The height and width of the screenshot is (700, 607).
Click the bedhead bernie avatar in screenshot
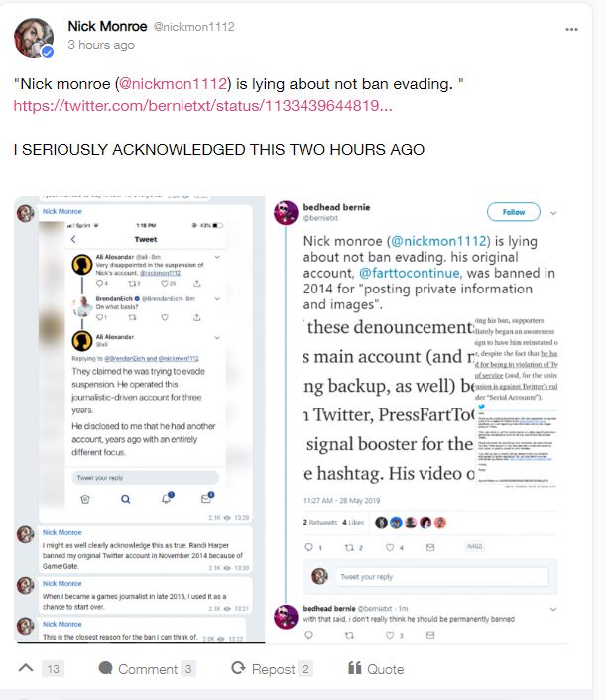coord(286,212)
